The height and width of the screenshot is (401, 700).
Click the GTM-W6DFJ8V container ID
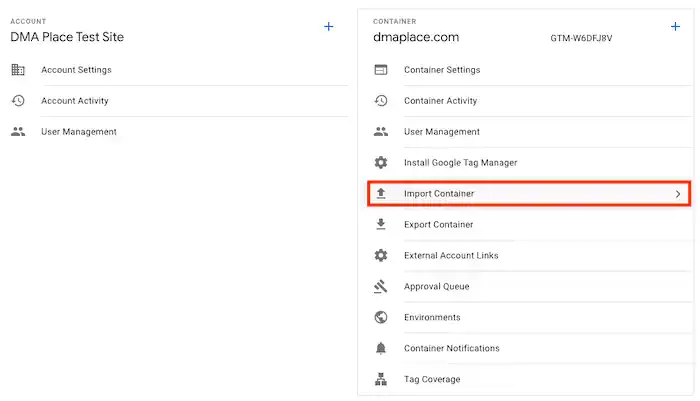[581, 38]
